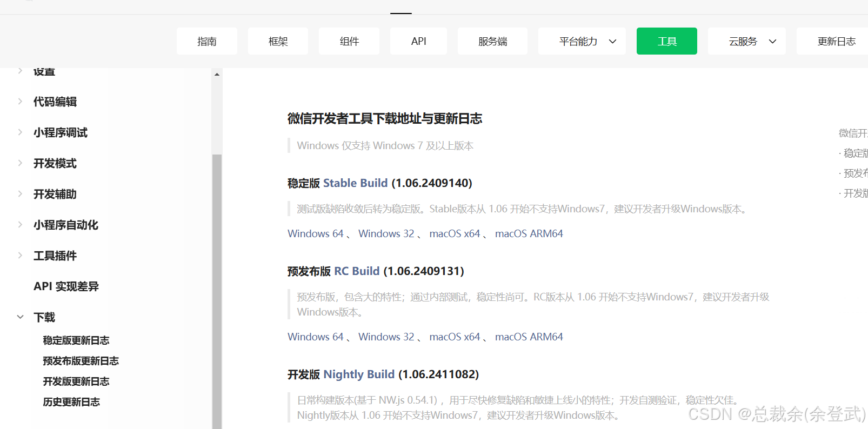868x429 pixels.
Task: Open 开发模式 in the sidebar
Action: (55, 163)
